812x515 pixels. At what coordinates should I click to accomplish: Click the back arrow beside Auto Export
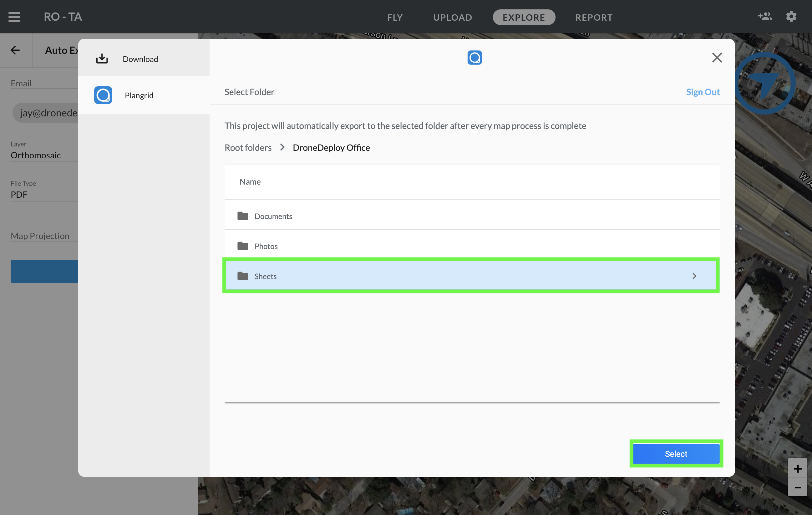15,50
